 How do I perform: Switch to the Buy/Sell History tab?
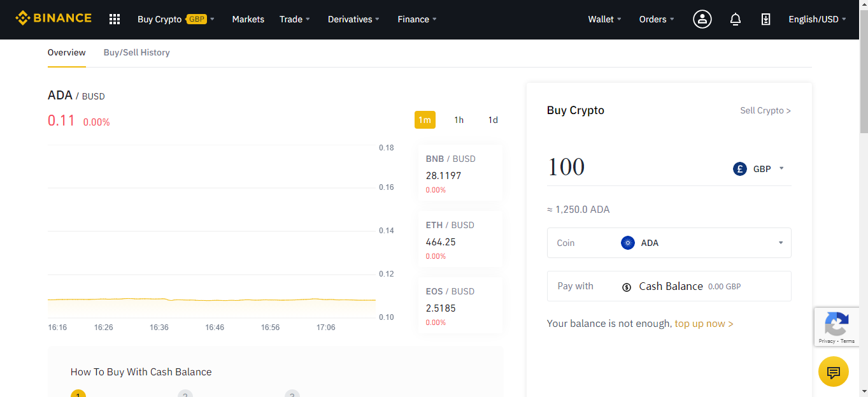point(137,52)
